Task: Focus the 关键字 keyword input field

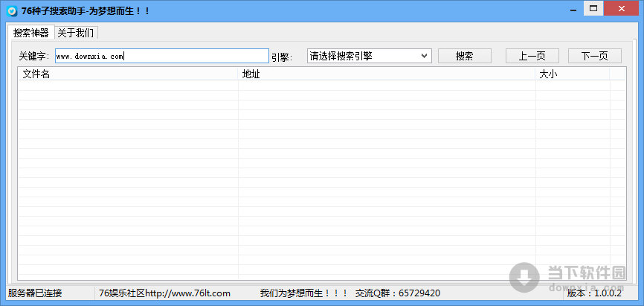Action: pos(162,56)
